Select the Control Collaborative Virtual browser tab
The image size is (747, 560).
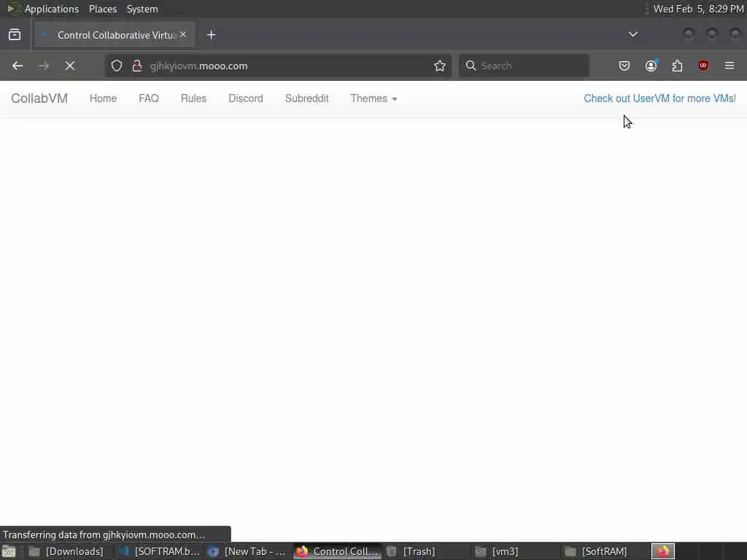tap(115, 35)
